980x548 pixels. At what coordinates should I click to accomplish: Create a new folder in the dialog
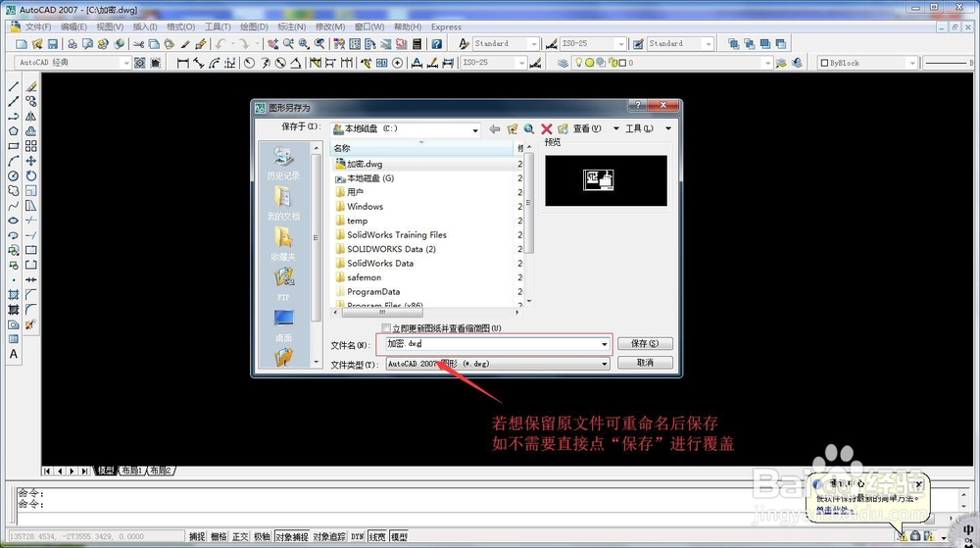point(563,128)
